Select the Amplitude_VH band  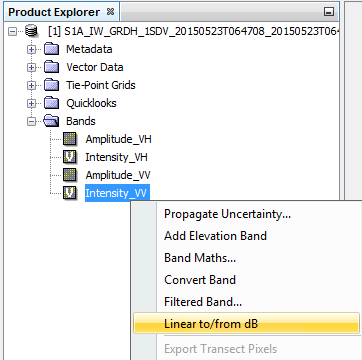coord(118,139)
